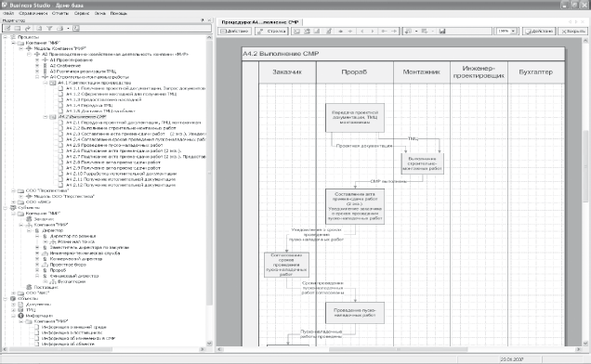
Task: Click the properties window icon in the Navigator toolbar
Action: pyautogui.click(x=18, y=28)
